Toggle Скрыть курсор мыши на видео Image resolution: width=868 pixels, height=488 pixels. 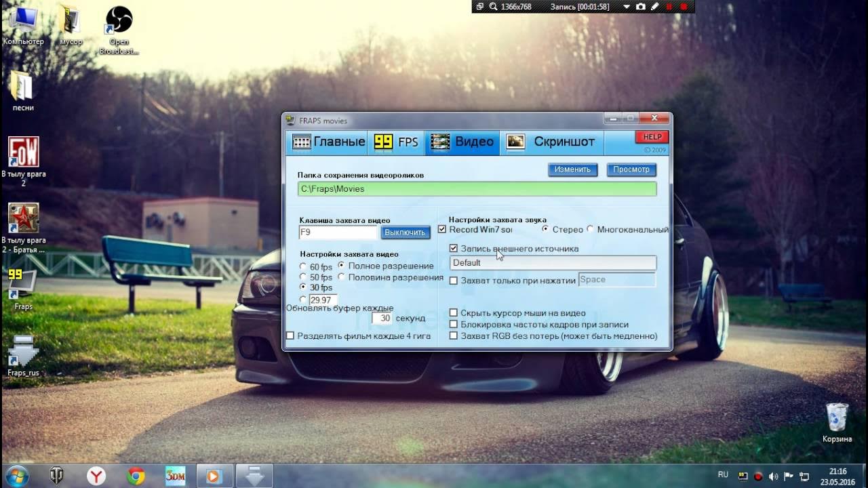[x=517, y=313]
